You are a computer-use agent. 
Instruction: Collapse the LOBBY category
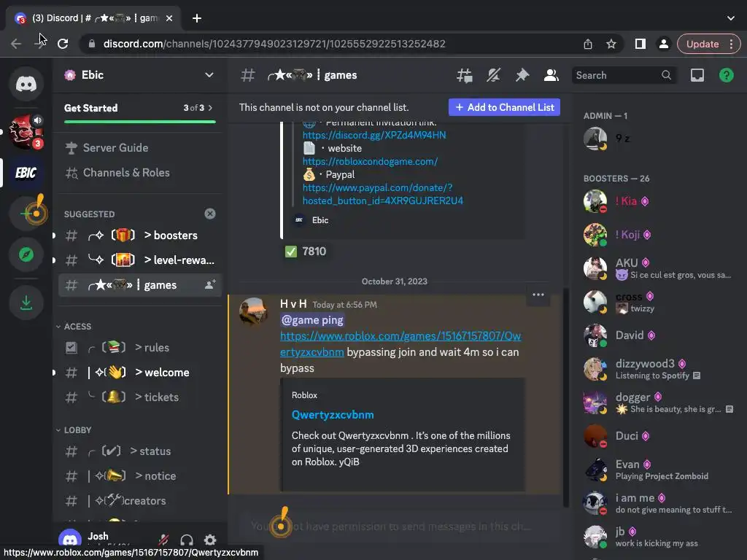pos(74,430)
